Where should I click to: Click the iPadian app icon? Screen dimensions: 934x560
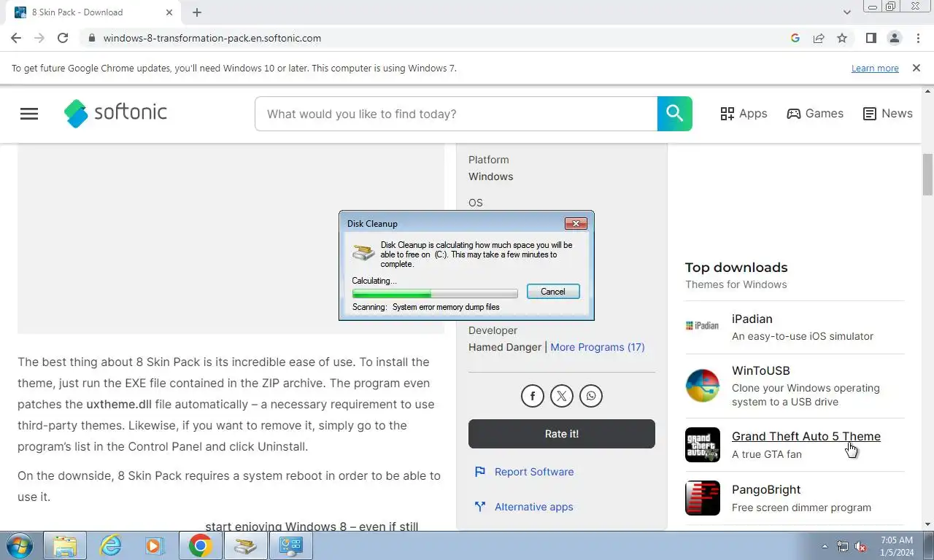(x=703, y=326)
